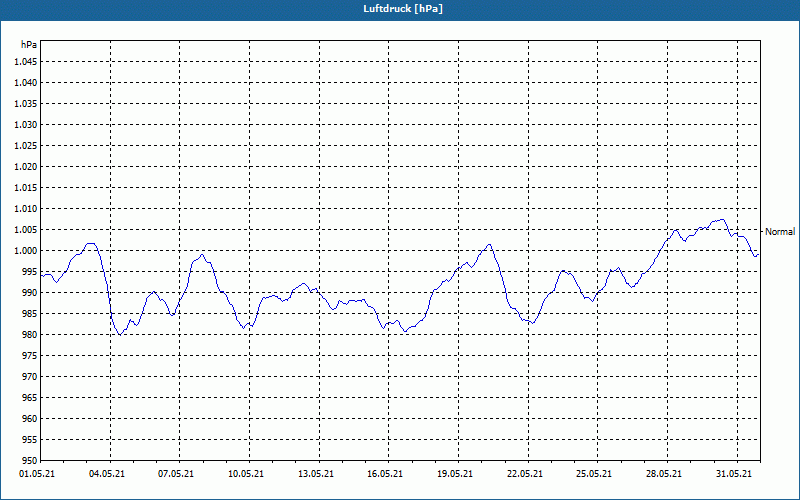Screen dimensions: 800x500
Task: Select the 975 y-axis value
Action: click(30, 356)
